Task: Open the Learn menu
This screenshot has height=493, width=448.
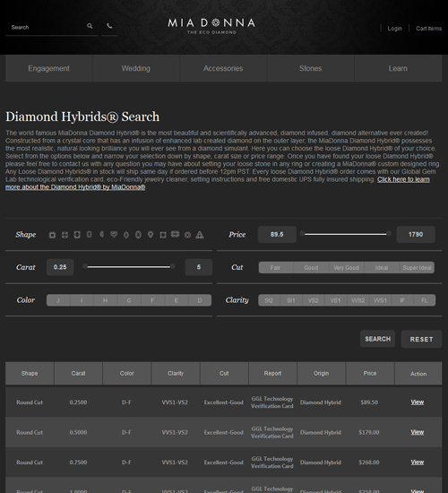Action: point(398,68)
